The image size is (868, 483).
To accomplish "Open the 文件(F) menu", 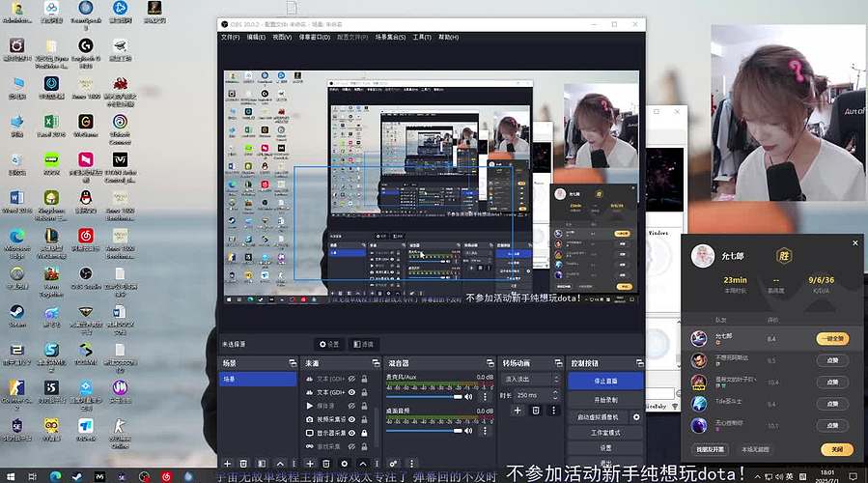I will [x=231, y=37].
